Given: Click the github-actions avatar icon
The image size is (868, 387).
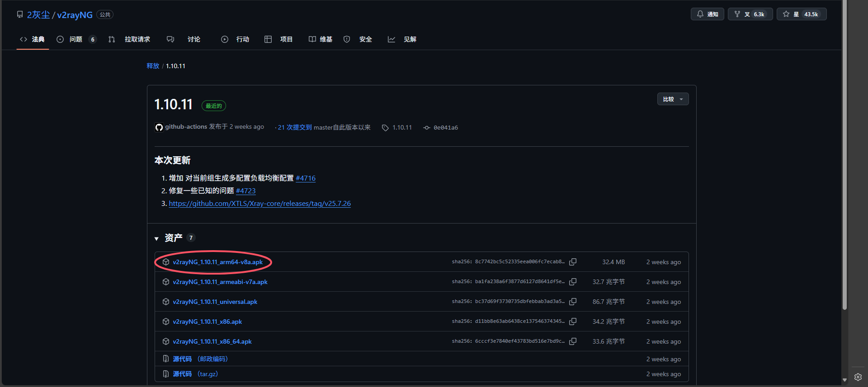Looking at the screenshot, I should (159, 127).
